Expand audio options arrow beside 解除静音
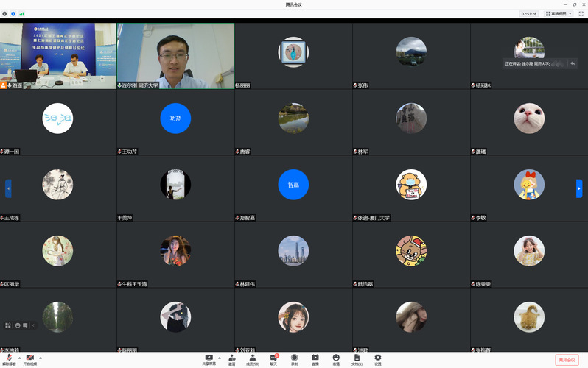Viewport: 588px width, 368px height. pyautogui.click(x=18, y=358)
